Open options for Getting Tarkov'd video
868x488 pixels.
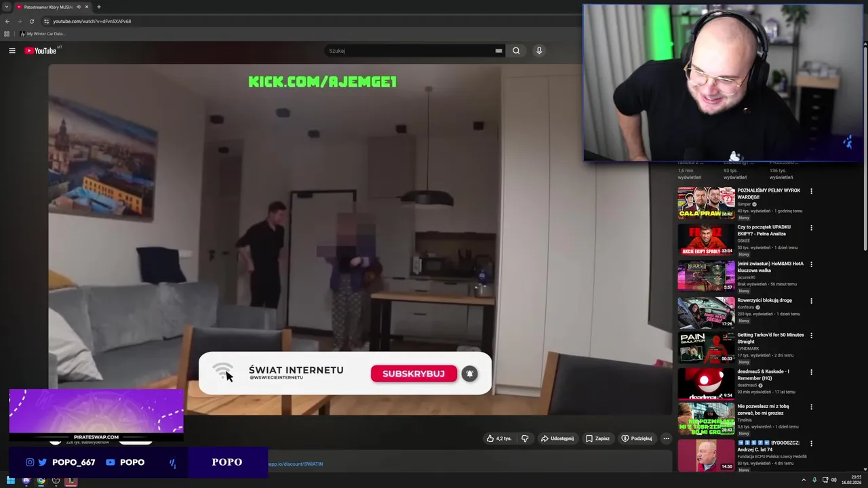(x=811, y=335)
